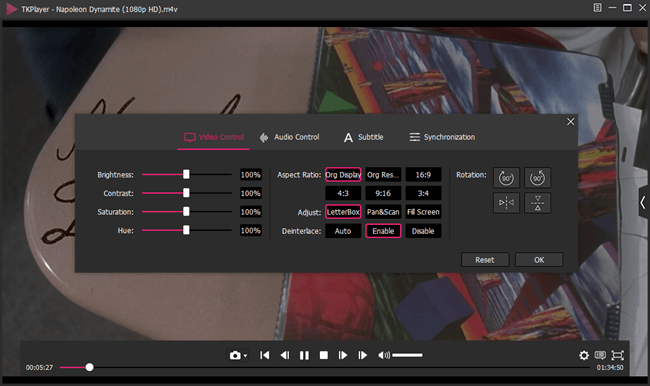Minimize the TKPlayer window
Image resolution: width=650 pixels, height=386 pixels.
(613, 8)
